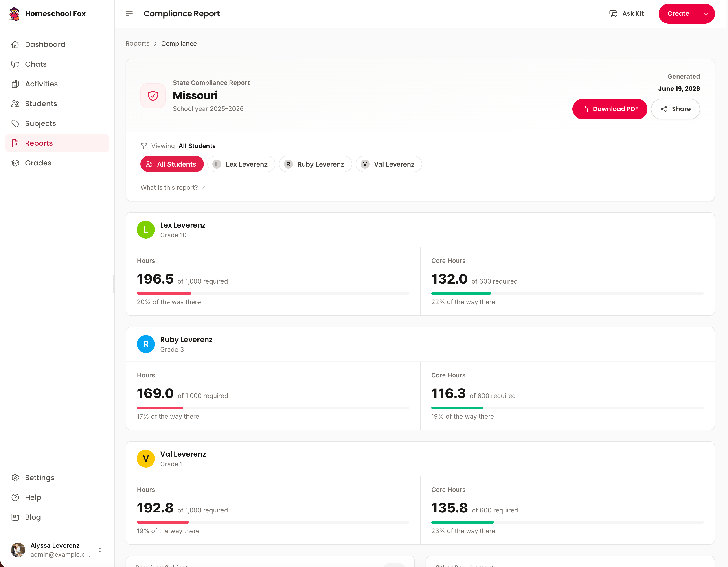Click the Blog newspaper icon
728x567 pixels.
(15, 517)
